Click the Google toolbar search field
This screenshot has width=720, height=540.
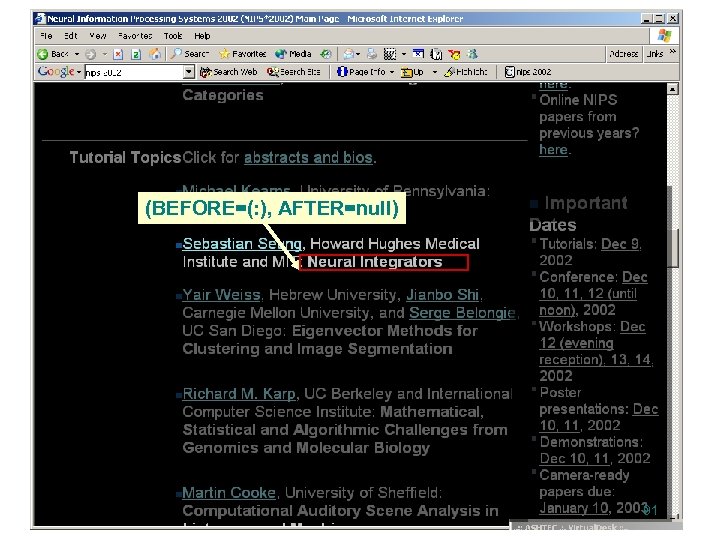coord(135,72)
